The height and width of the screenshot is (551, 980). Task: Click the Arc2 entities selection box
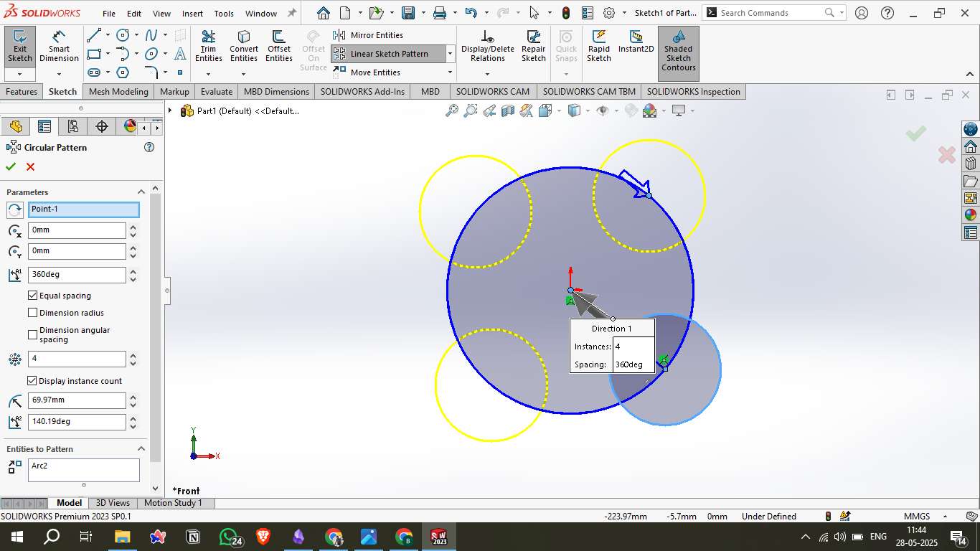point(84,471)
